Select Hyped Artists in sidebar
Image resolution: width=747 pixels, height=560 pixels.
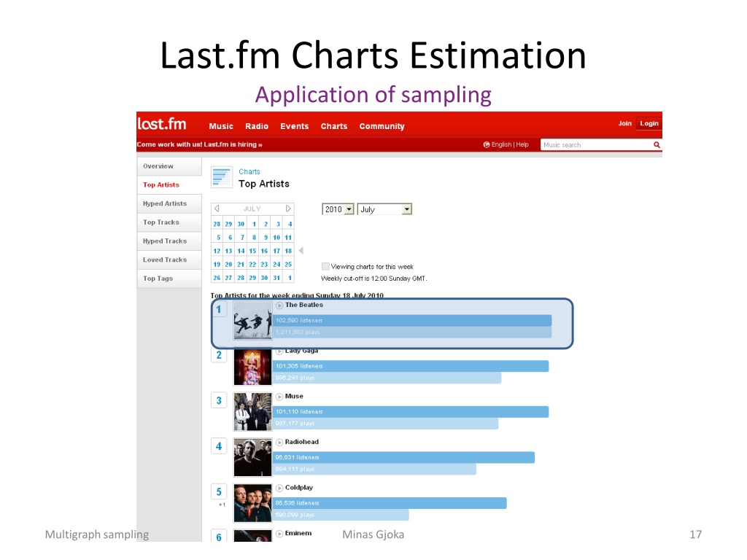169,203
